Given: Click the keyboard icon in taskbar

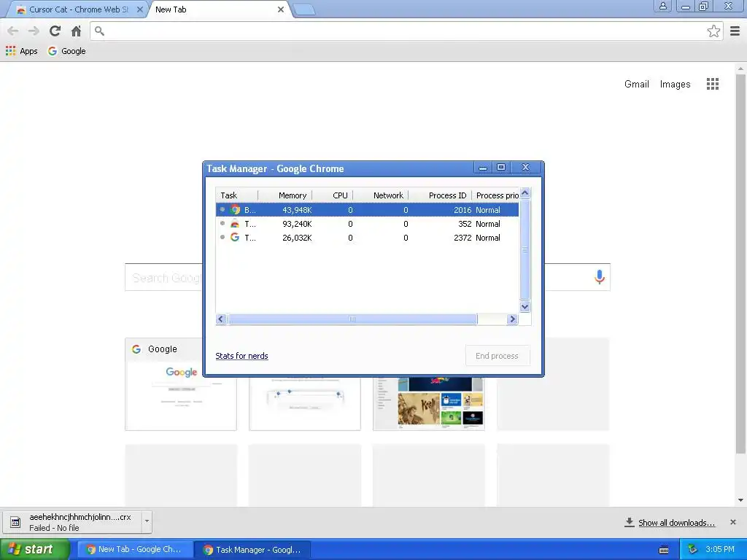Looking at the screenshot, I should [x=664, y=550].
